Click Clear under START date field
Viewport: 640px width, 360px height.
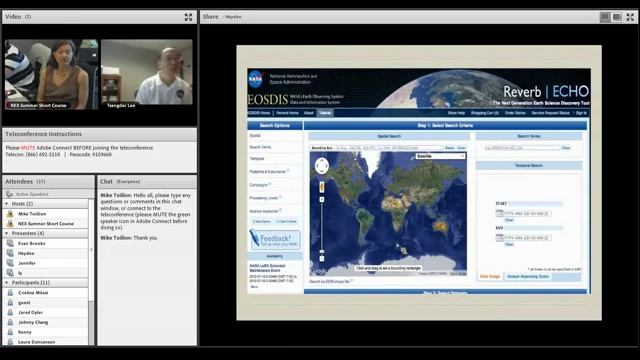(509, 220)
